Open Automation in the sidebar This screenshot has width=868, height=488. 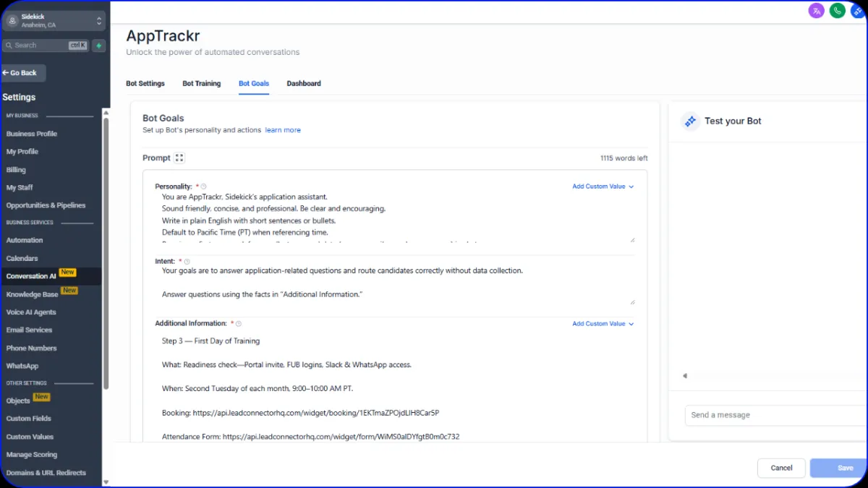pos(25,240)
